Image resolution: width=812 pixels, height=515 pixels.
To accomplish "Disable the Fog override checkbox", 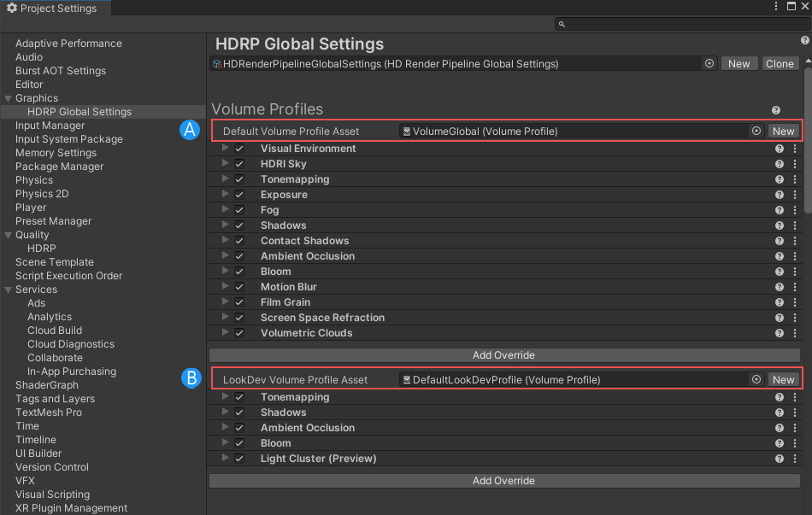I will click(x=239, y=210).
